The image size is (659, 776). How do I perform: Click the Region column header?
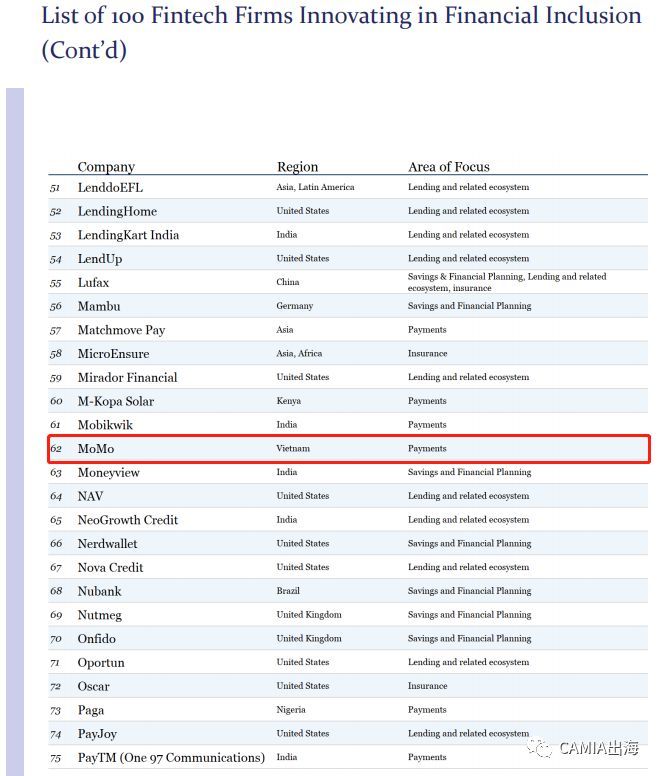coord(297,167)
